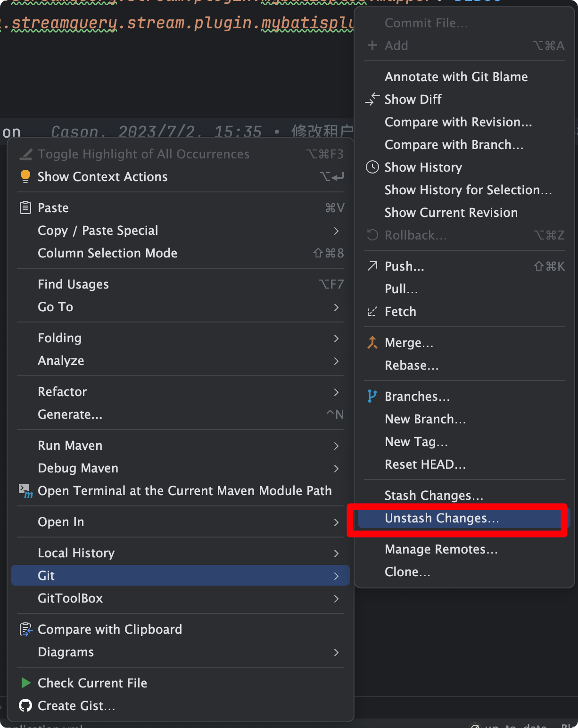The width and height of the screenshot is (578, 728).
Task: Click Compare with Clipboard icon
Action: pyautogui.click(x=25, y=629)
